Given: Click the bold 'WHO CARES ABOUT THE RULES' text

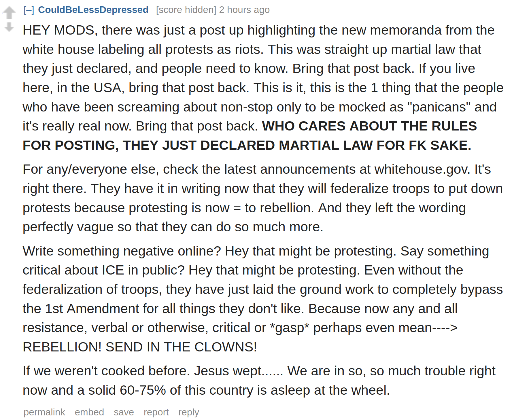Looking at the screenshot, I should 369,126.
